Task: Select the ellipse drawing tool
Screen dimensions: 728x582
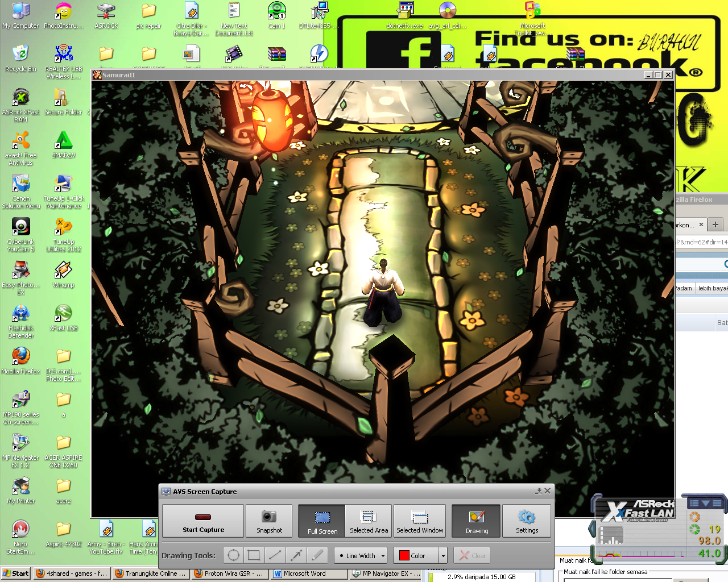Action: [234, 555]
